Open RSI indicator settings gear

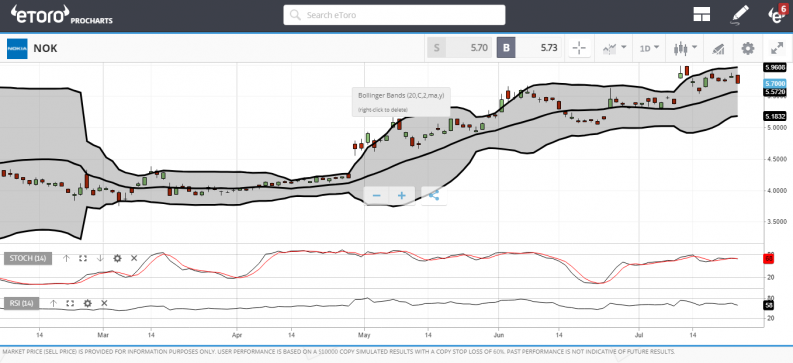tap(87, 303)
